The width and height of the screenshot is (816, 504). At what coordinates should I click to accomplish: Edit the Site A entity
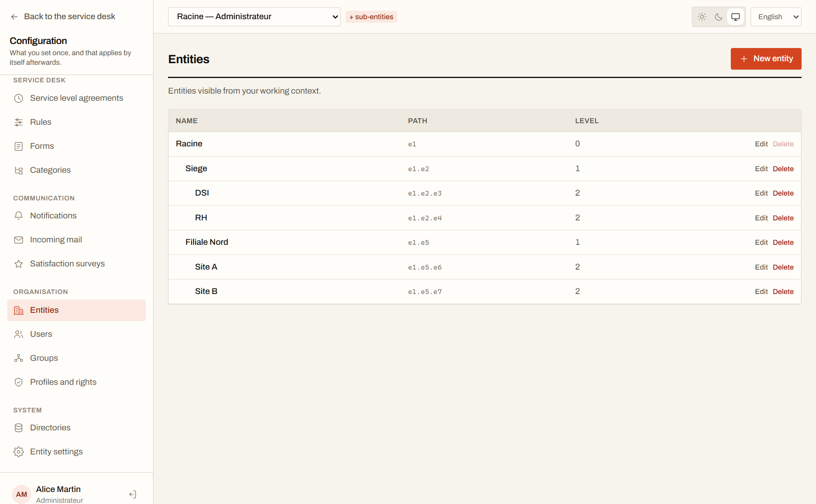[x=761, y=267]
